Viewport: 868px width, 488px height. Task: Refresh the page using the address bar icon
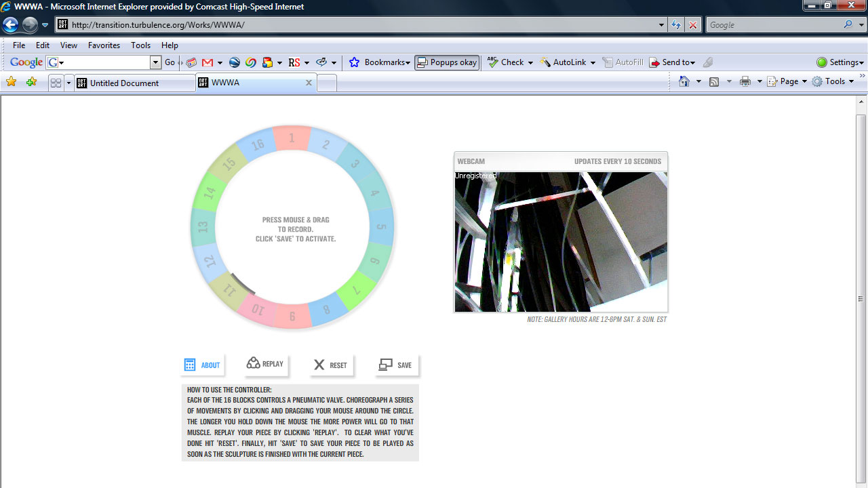click(675, 25)
